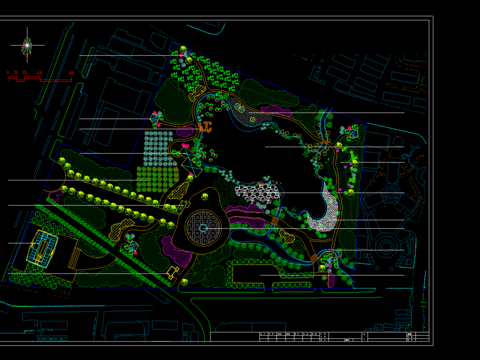Select the small yellow structure near the bottom path
The width and height of the screenshot is (480, 360).
click(172, 272)
